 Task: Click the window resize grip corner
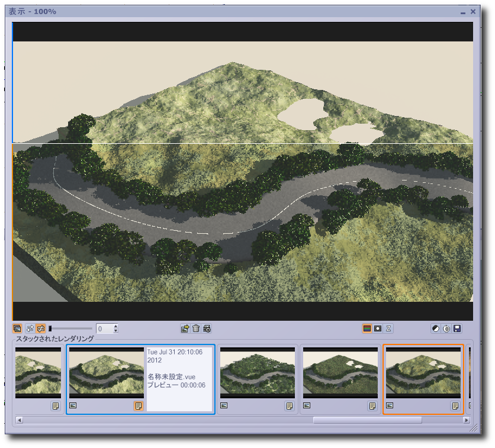pyautogui.click(x=474, y=428)
